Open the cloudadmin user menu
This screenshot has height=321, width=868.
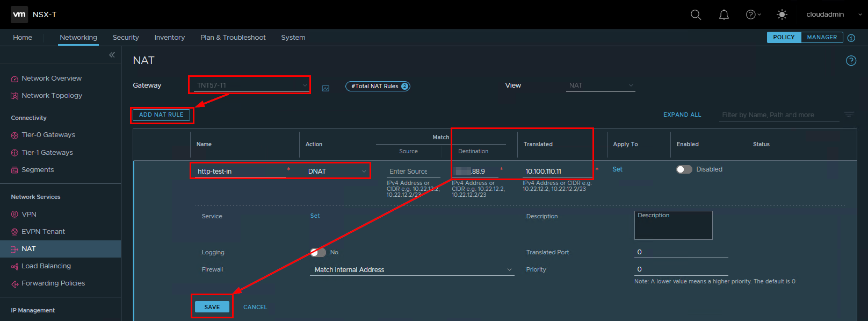(x=833, y=15)
